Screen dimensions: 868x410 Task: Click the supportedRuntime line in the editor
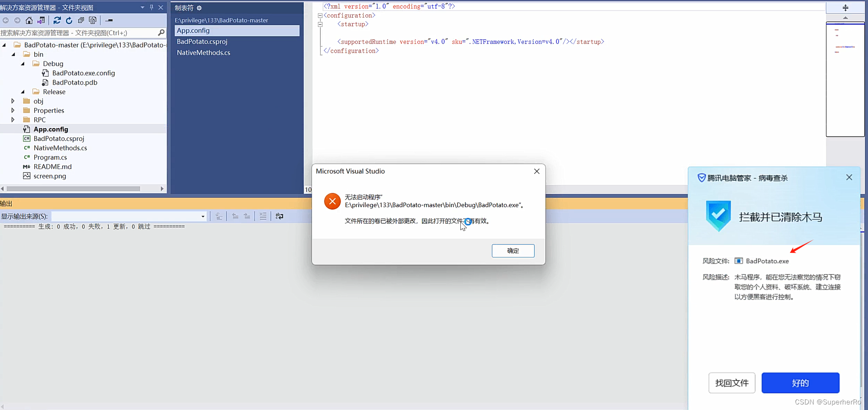coord(471,42)
